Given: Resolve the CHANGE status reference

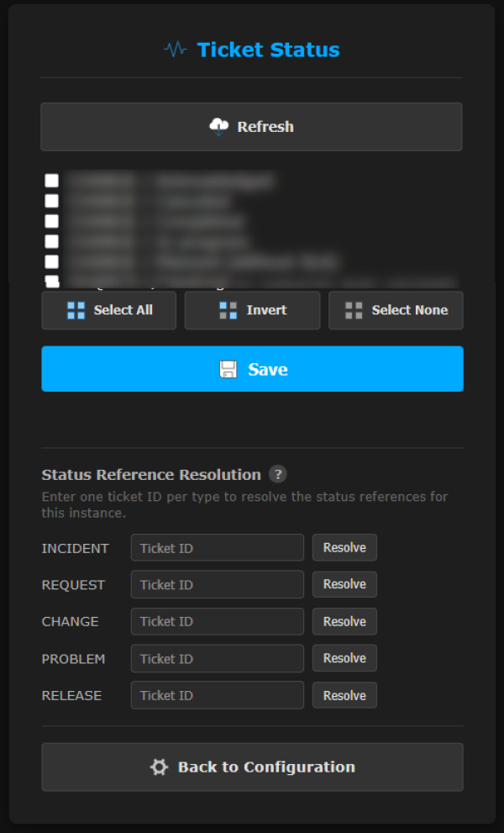Looking at the screenshot, I should coord(344,621).
